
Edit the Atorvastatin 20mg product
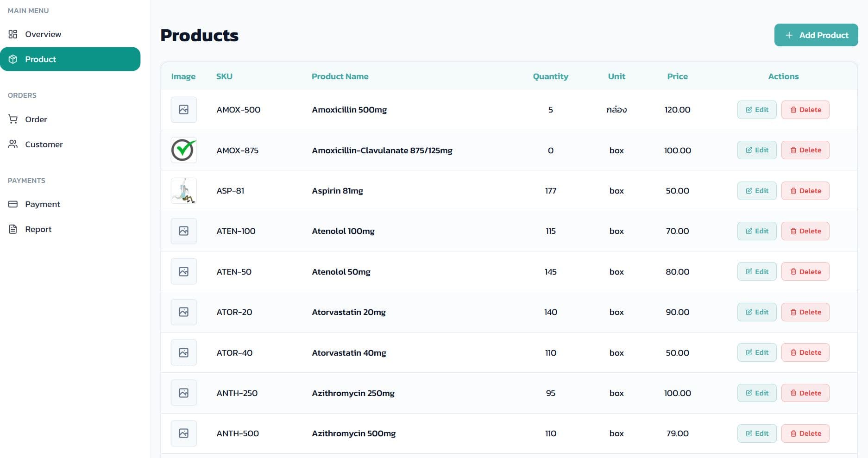pyautogui.click(x=757, y=312)
